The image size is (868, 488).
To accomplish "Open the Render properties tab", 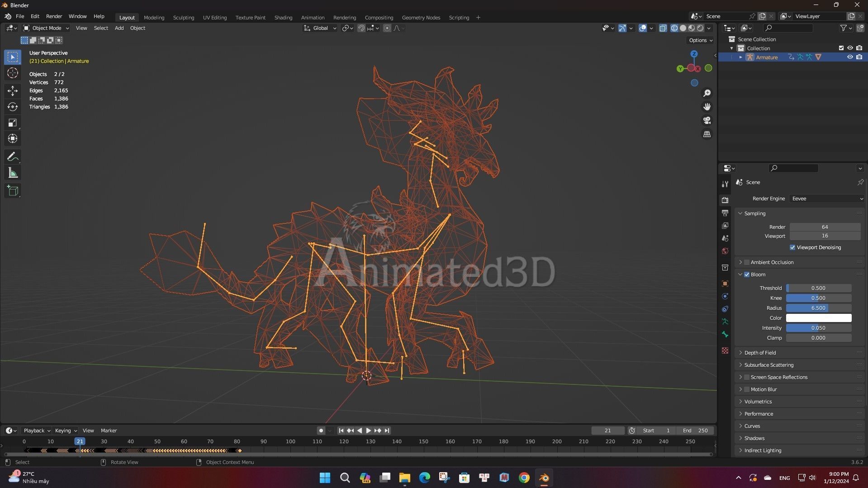I will pos(725,200).
